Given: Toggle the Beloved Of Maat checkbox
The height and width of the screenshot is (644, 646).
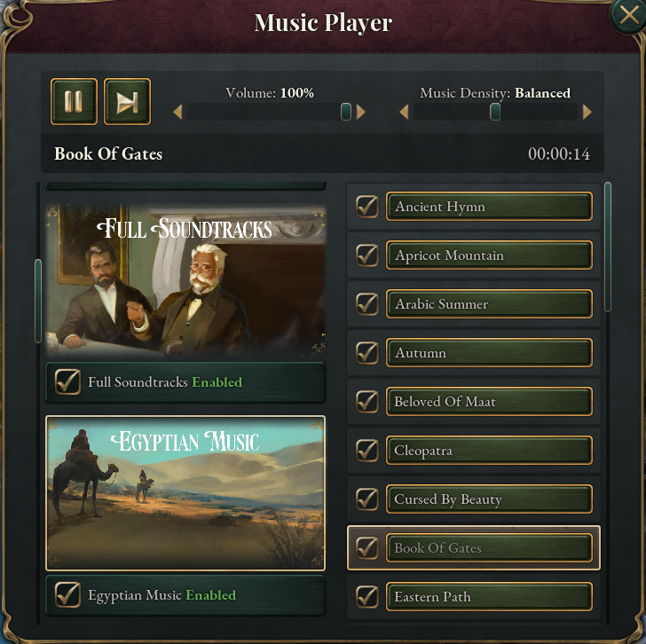Looking at the screenshot, I should tap(367, 402).
